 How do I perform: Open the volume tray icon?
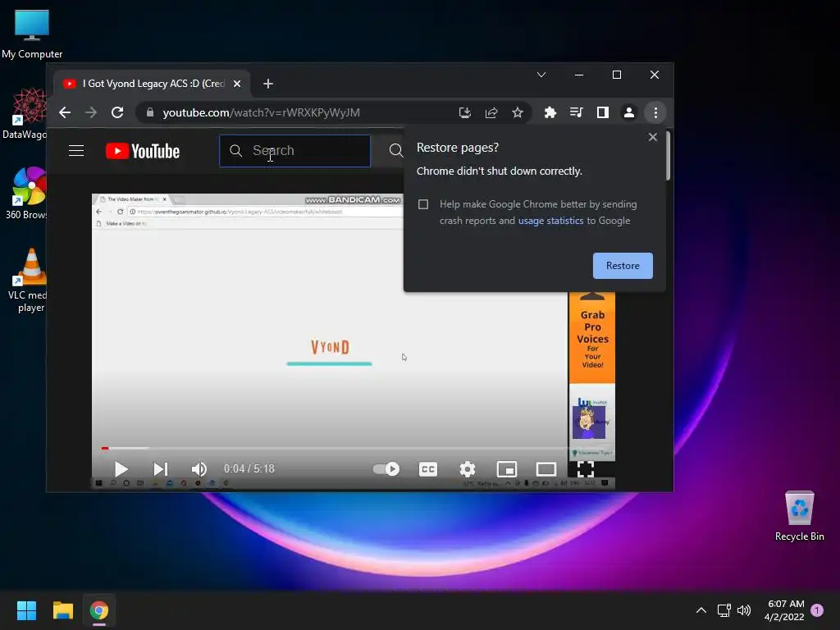(x=744, y=610)
